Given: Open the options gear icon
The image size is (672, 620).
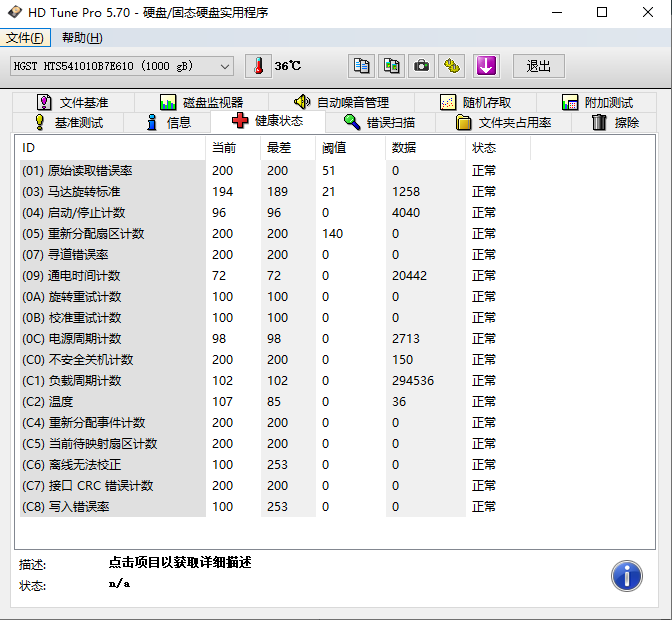Looking at the screenshot, I should pos(451,66).
